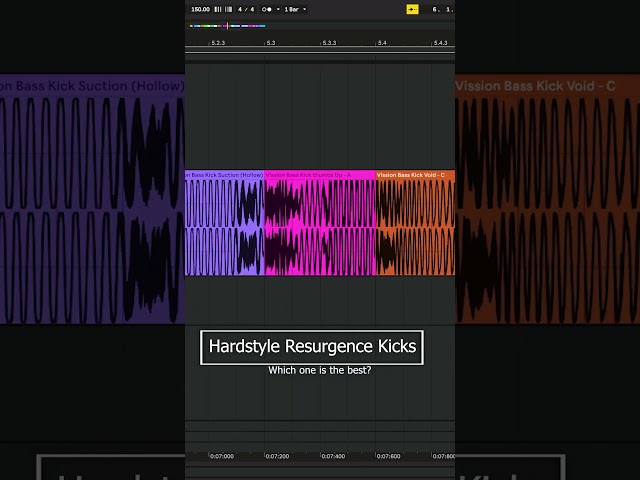Screen dimensions: 640x480
Task: Click the arrangement position field reading 6. 1.
Action: [442, 9]
